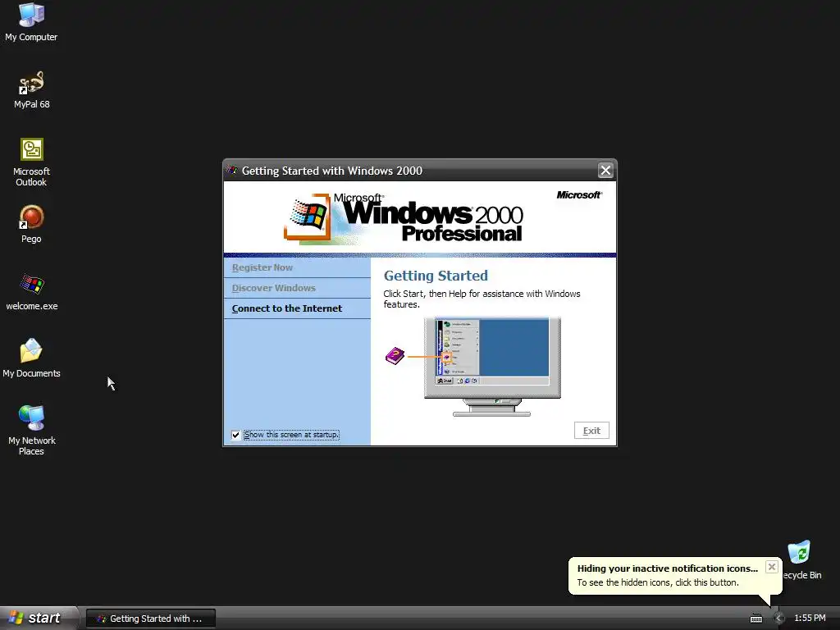Open the My Computer desktop icon
Image resolution: width=840 pixels, height=630 pixels.
[31, 22]
